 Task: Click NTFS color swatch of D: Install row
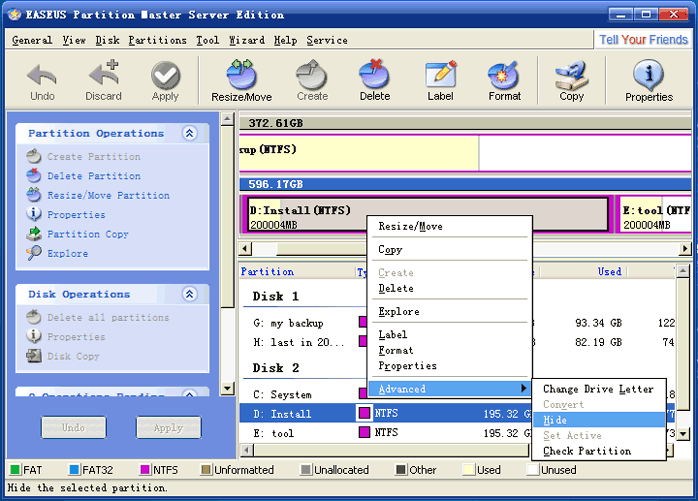[x=364, y=413]
